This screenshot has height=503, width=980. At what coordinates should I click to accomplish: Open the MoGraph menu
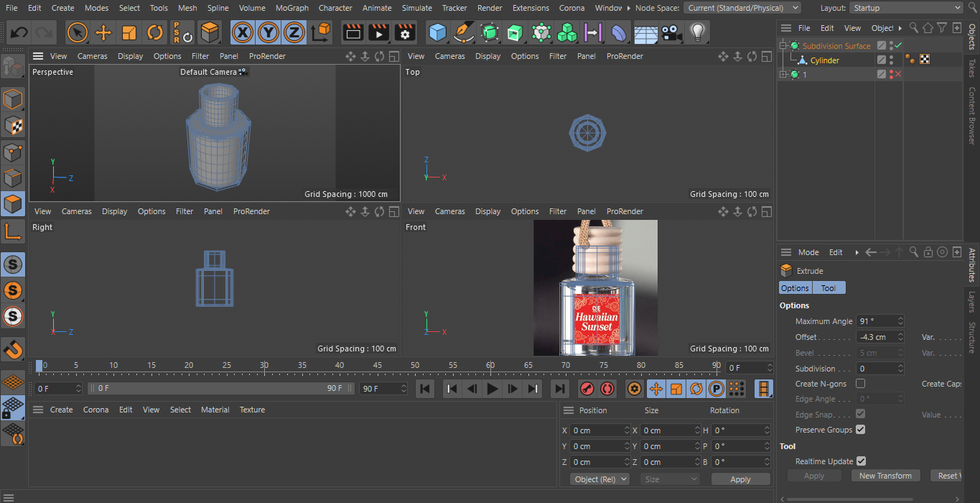pyautogui.click(x=292, y=8)
